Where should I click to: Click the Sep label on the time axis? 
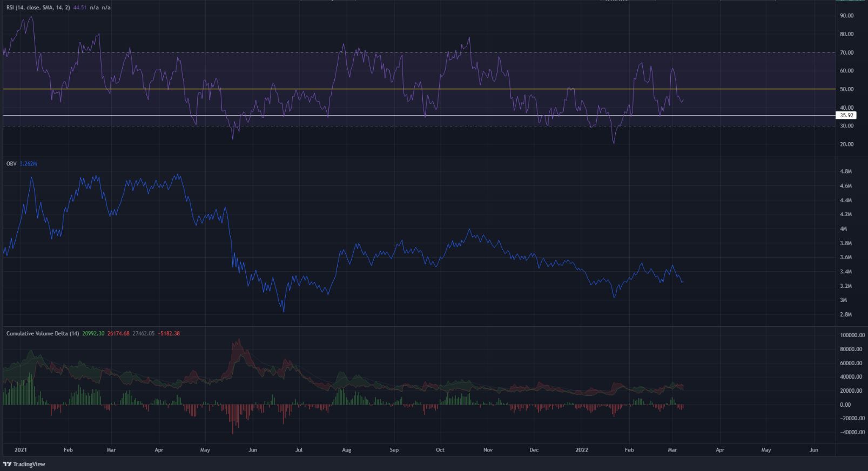pyautogui.click(x=394, y=449)
